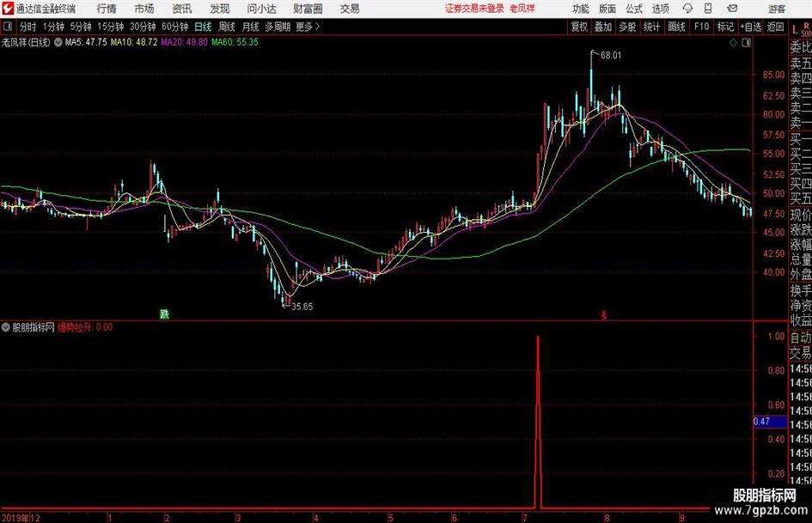Toggle the side panel icon at chart top right
This screenshot has width=812, height=523.
[x=746, y=43]
